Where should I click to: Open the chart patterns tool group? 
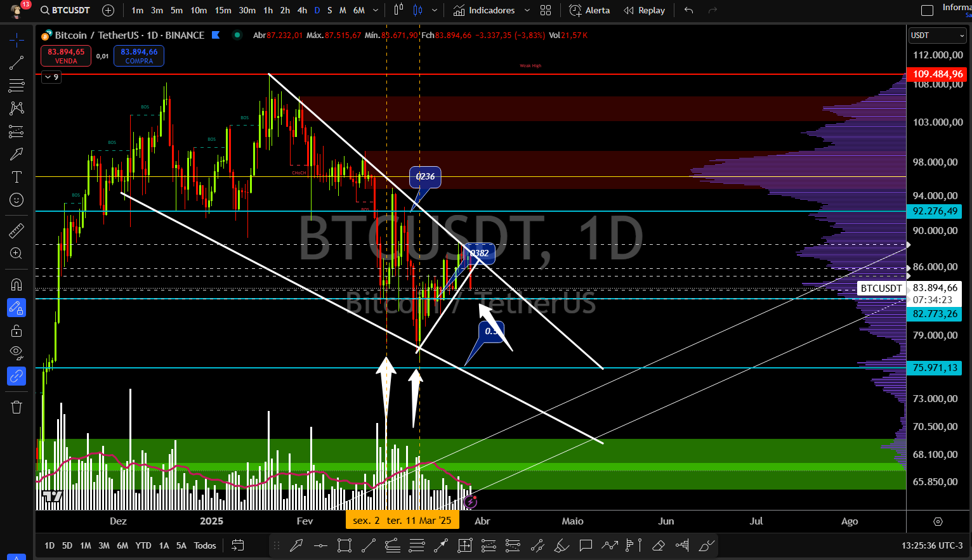click(x=16, y=108)
